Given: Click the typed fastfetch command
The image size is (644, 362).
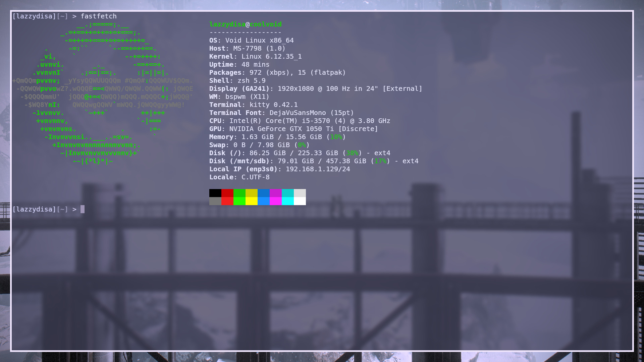Looking at the screenshot, I should [x=99, y=16].
